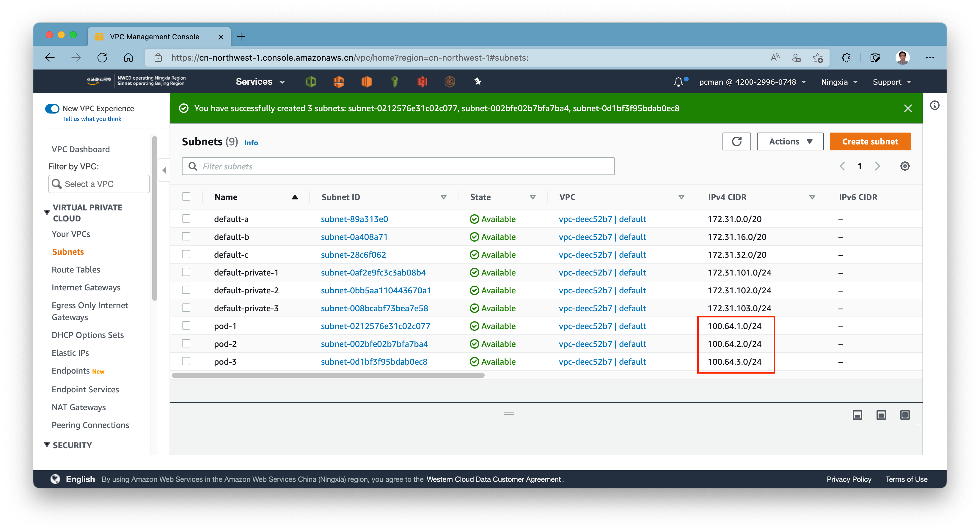This screenshot has height=532, width=980.
Task: Open the read aloud icon in address bar
Action: (775, 58)
